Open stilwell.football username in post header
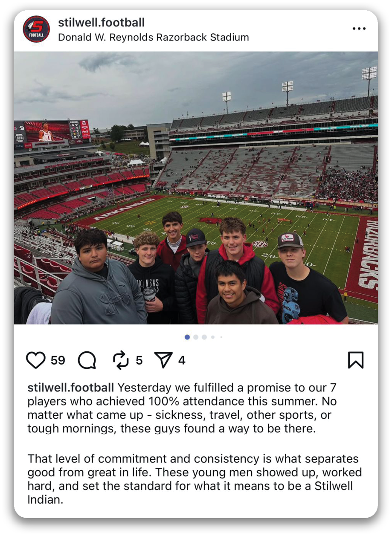 tap(101, 22)
